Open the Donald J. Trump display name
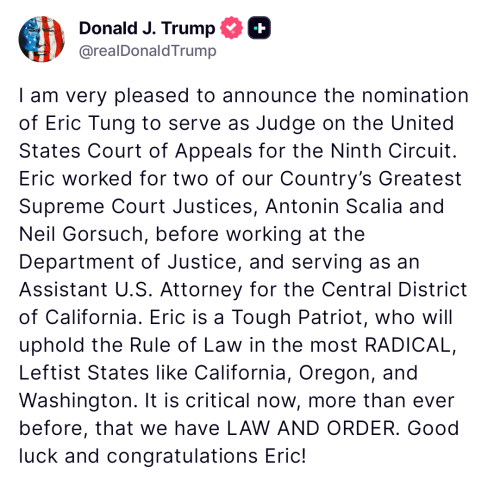The image size is (500, 484). tap(147, 28)
